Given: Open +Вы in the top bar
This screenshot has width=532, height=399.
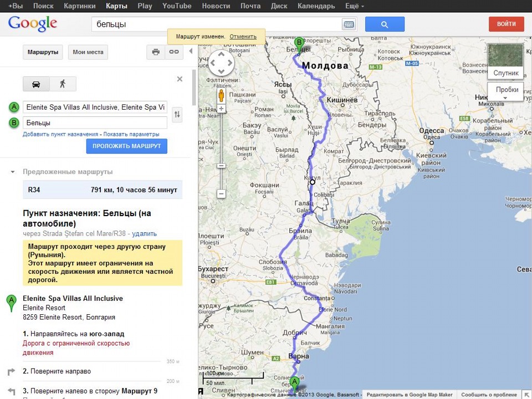Looking at the screenshot, I should click(x=16, y=6).
